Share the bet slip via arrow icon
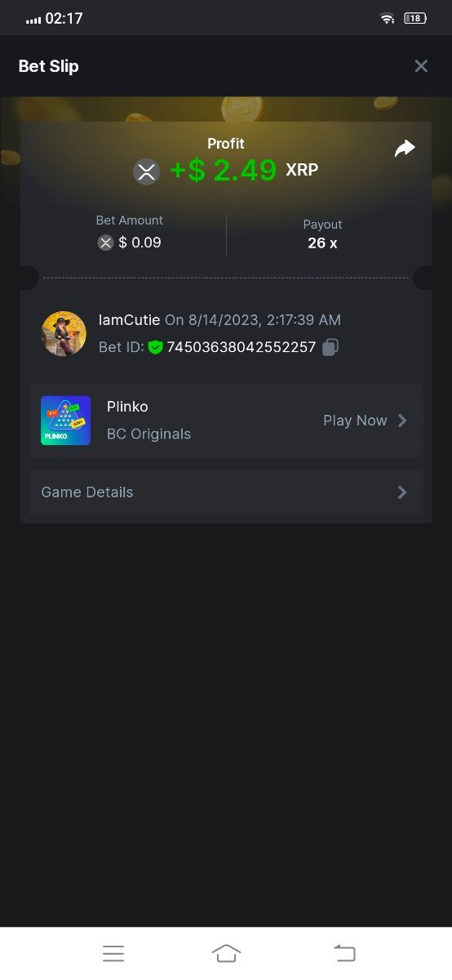This screenshot has height=980, width=452. click(x=405, y=148)
